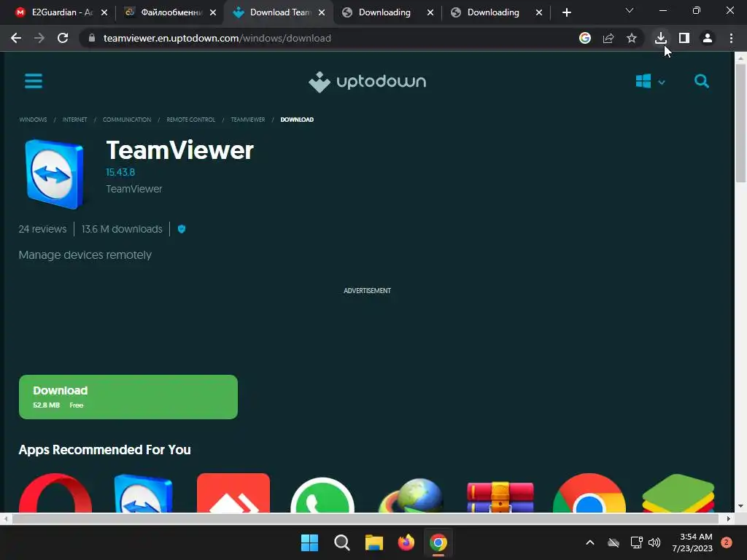Close the Download TeamViewer tab
Viewport: 747px width, 560px height.
pyautogui.click(x=322, y=12)
